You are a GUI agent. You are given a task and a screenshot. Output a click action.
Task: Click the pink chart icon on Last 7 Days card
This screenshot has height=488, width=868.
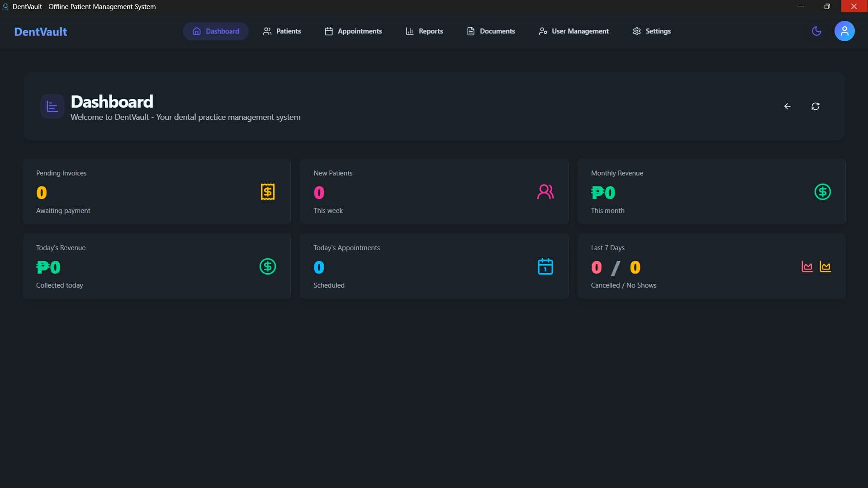point(807,266)
